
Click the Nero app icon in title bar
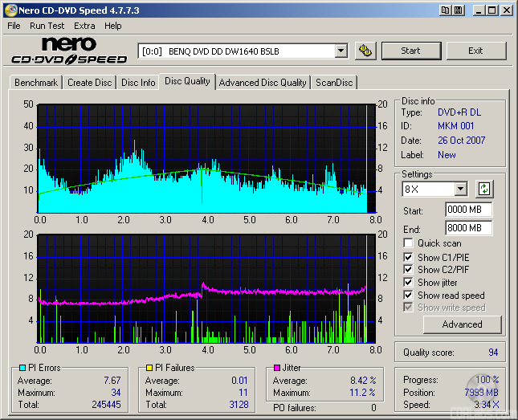pyautogui.click(x=10, y=10)
